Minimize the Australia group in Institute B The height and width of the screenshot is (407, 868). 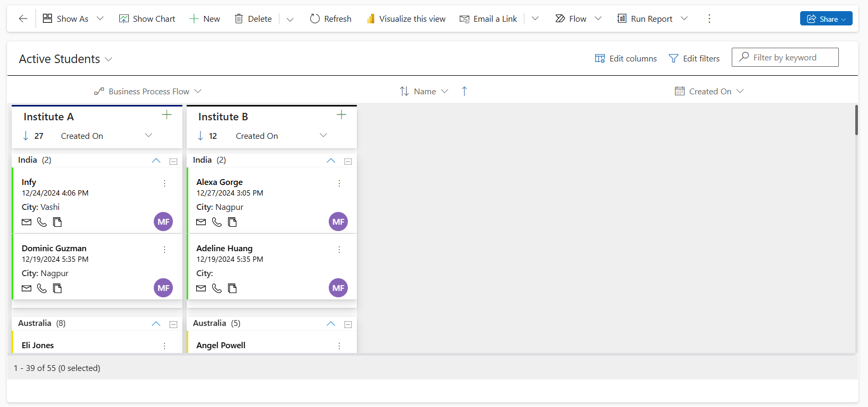pyautogui.click(x=348, y=324)
